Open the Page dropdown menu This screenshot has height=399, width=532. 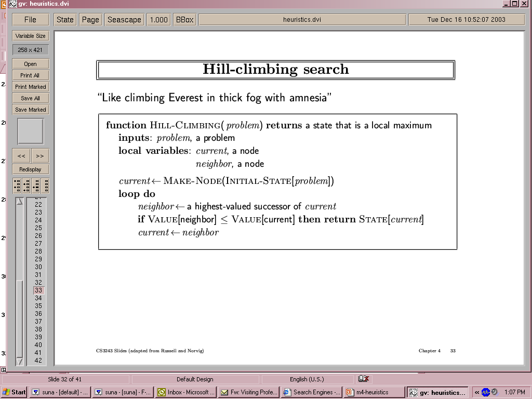point(90,20)
